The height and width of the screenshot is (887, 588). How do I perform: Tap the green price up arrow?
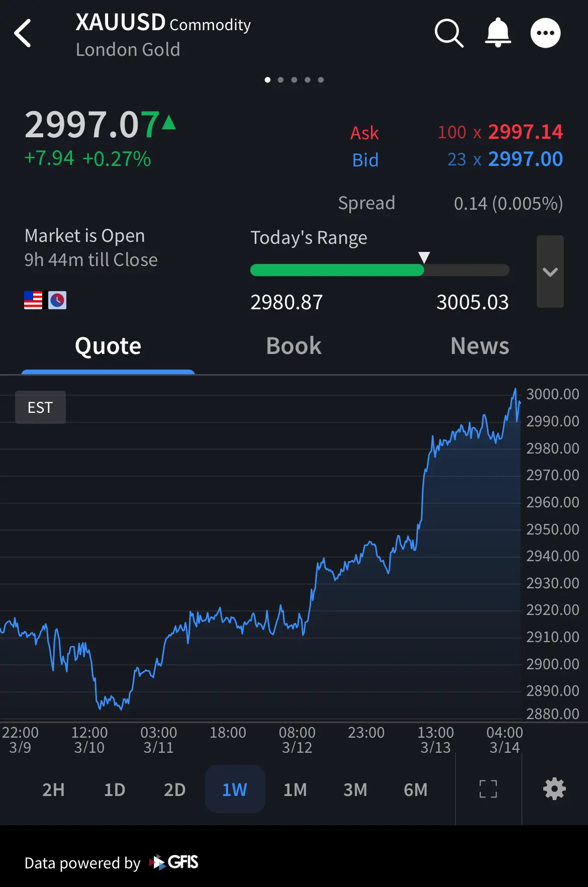[x=169, y=122]
